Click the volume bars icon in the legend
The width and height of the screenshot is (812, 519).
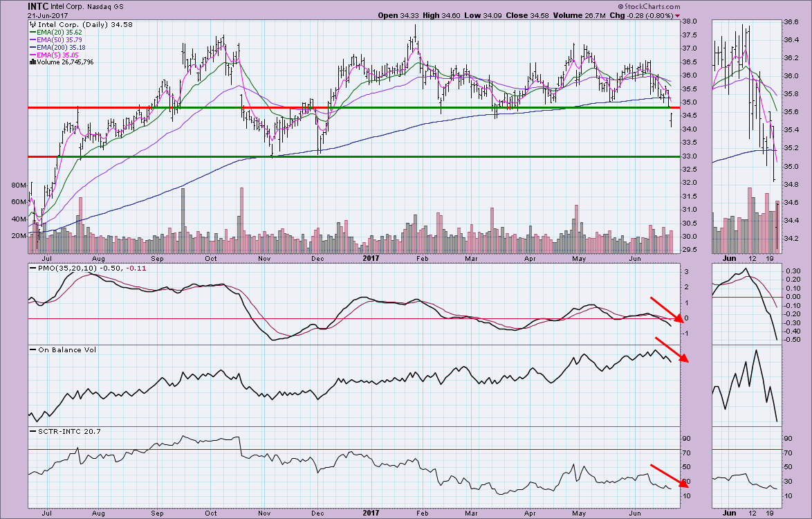(33, 62)
